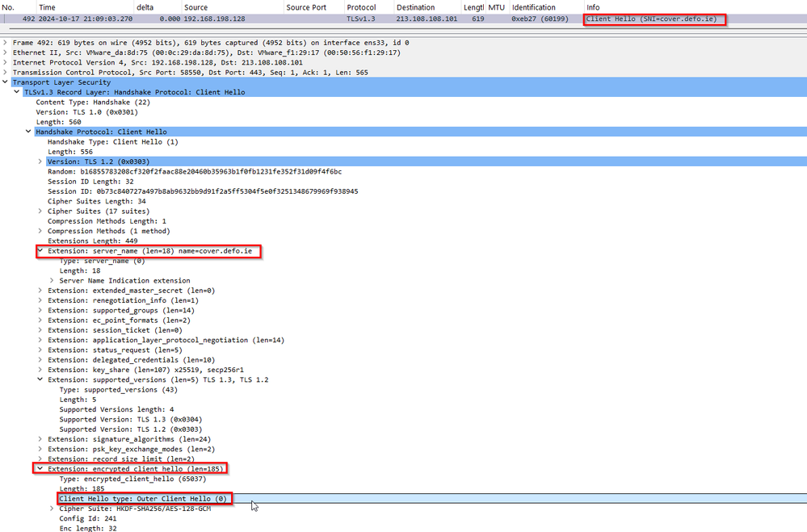Expand delegated_credentials extension
The image size is (807, 532).
(x=40, y=359)
